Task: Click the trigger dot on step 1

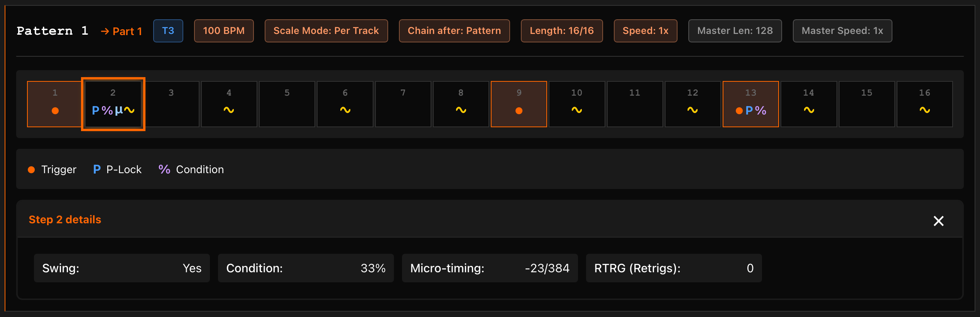Action: pos(55,111)
